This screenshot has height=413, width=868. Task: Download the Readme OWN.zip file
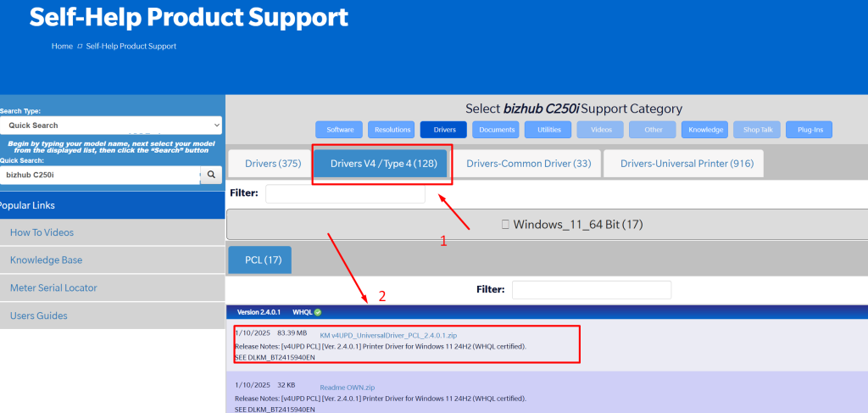point(347,388)
